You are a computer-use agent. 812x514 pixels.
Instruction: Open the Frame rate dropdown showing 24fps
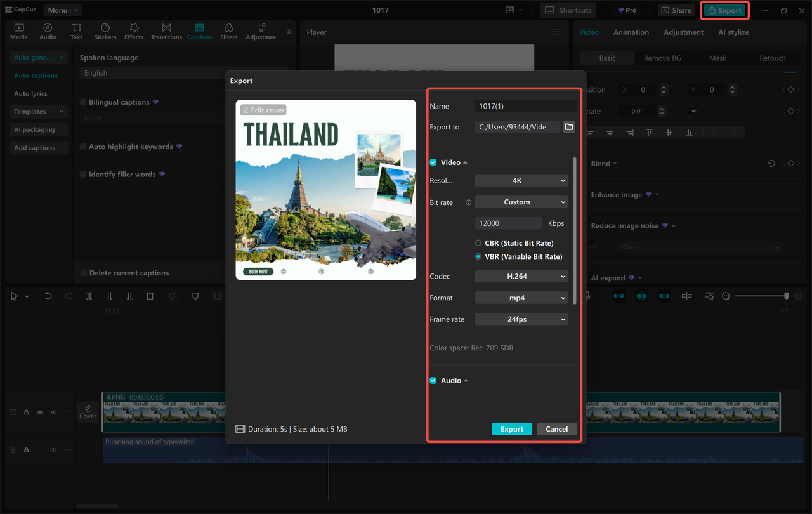pos(521,319)
